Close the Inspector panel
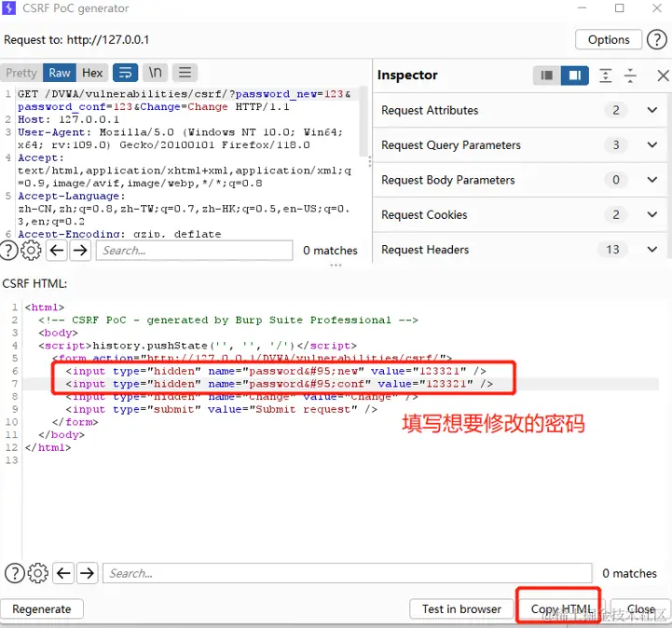 pyautogui.click(x=663, y=75)
